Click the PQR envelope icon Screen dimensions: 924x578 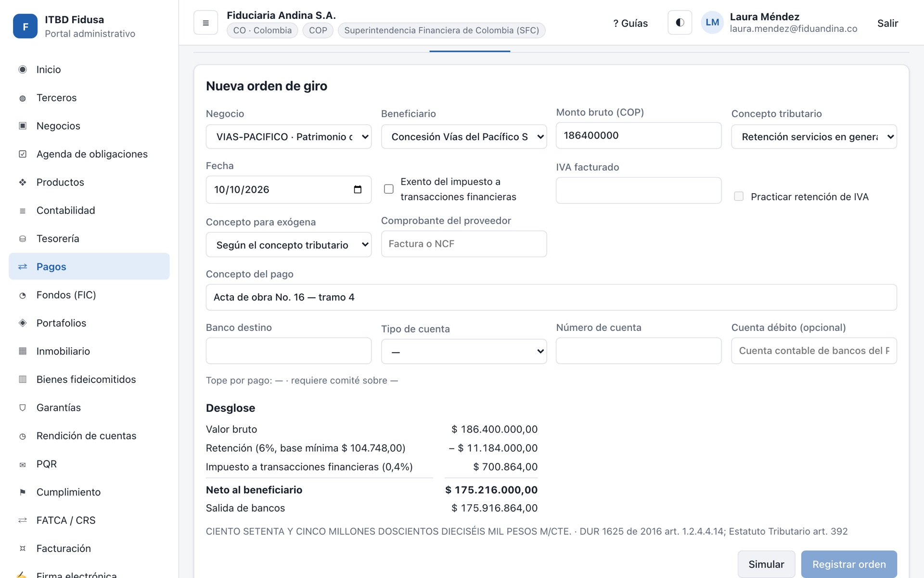[23, 464]
